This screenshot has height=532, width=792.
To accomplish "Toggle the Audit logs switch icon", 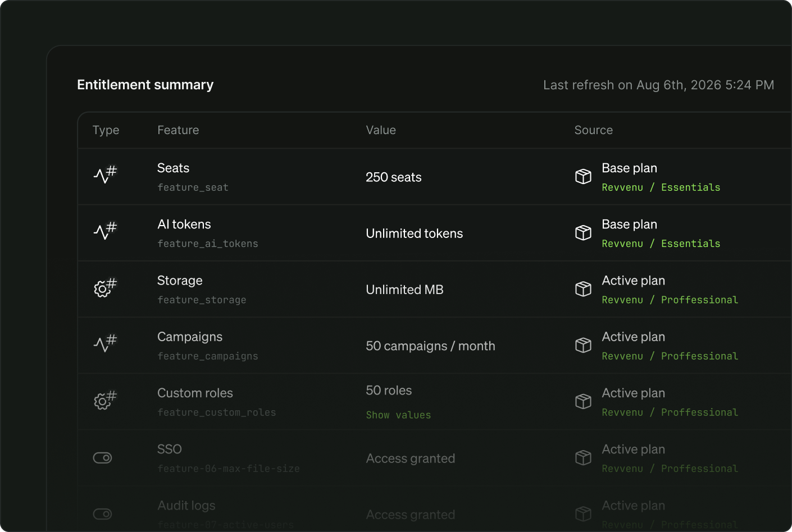I will [102, 514].
